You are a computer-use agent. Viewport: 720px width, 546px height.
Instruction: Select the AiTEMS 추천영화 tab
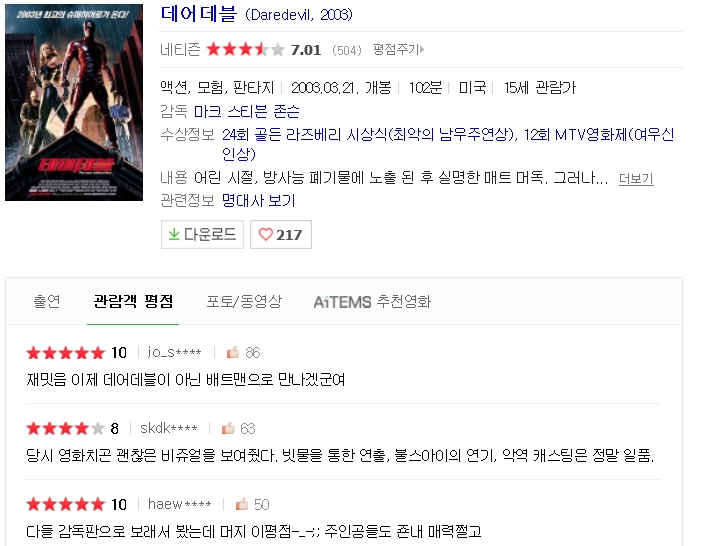click(372, 302)
